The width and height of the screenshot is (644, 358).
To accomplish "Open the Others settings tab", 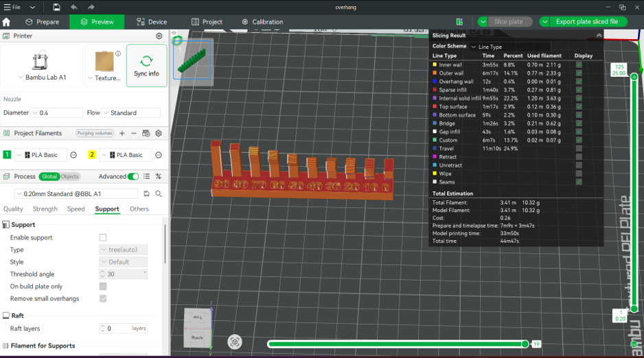I will pyautogui.click(x=139, y=208).
